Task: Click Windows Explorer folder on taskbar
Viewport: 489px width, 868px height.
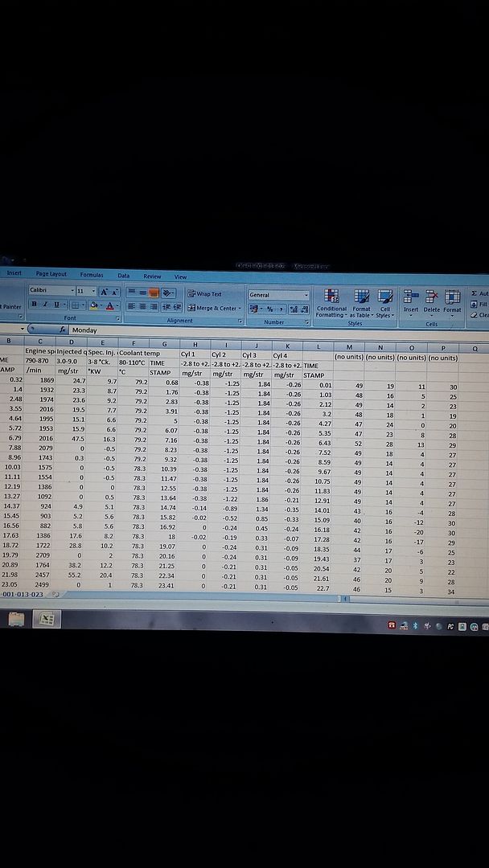Action: click(17, 619)
